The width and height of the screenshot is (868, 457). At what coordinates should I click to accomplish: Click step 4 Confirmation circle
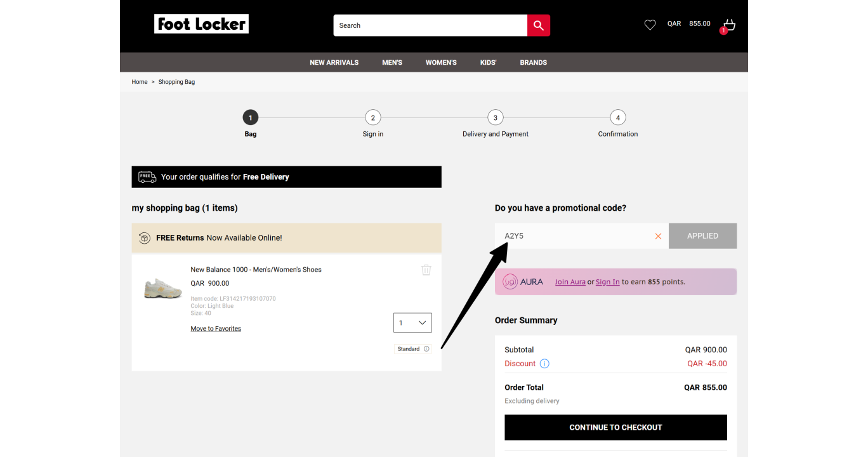pyautogui.click(x=618, y=117)
